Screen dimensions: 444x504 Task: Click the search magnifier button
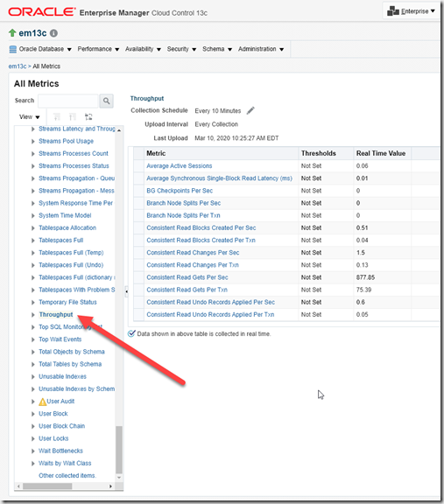(106, 101)
